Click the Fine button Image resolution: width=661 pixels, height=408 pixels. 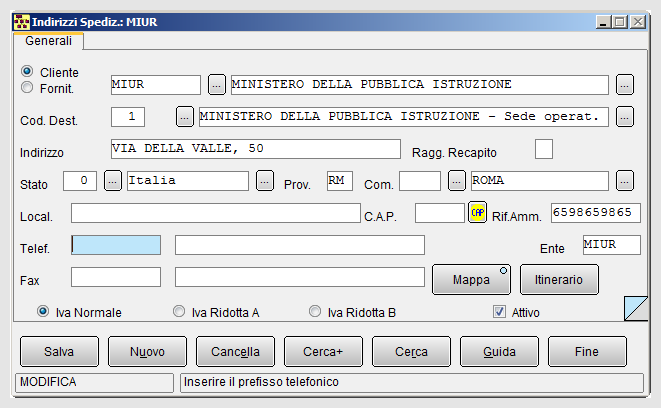[587, 352]
